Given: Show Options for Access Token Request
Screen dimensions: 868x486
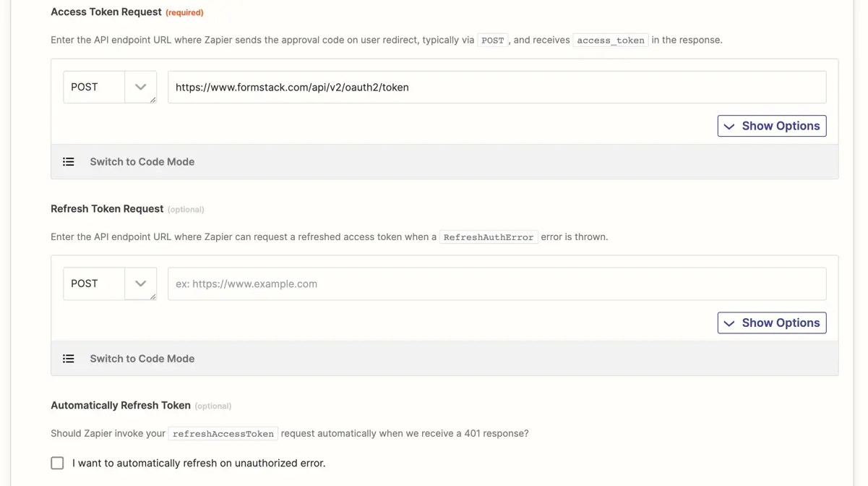Looking at the screenshot, I should [x=771, y=126].
